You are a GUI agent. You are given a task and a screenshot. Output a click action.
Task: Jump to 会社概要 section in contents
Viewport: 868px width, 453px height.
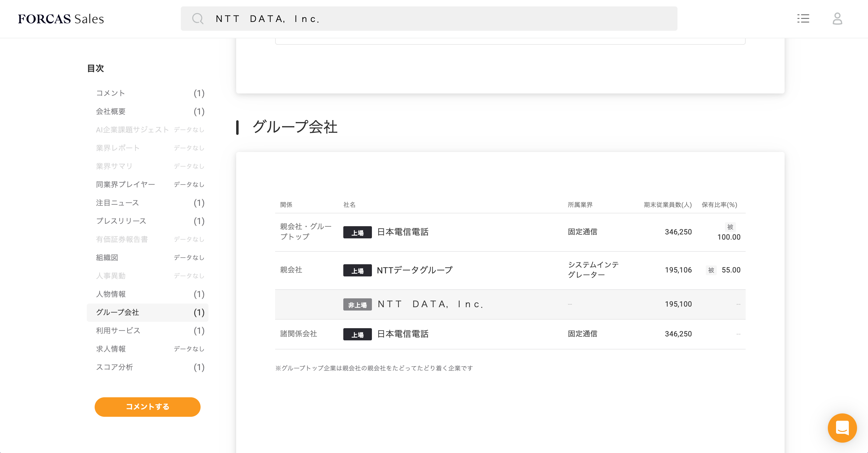110,111
